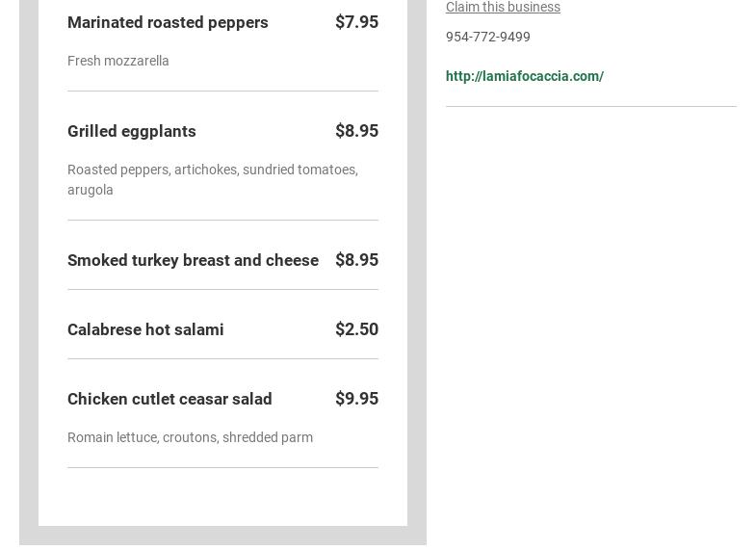Click the description mentioning artichokes and arugola
The width and height of the screenshot is (756, 550).
click(x=212, y=179)
